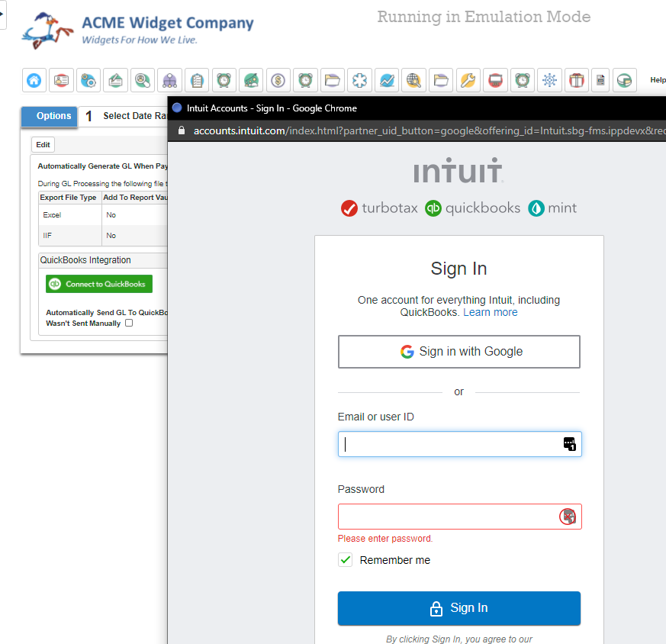This screenshot has width=666, height=644.
Task: Click the IIF export file type row
Action: 103,235
